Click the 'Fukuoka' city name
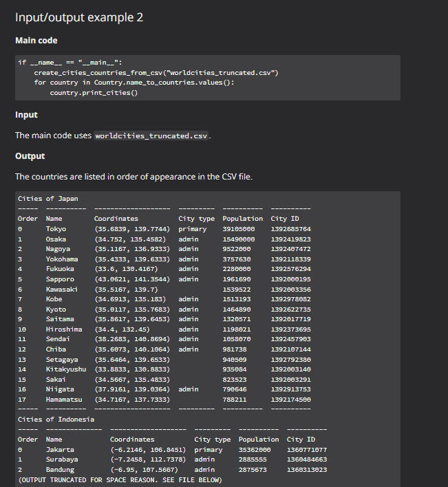Image resolution: width=448 pixels, height=487 pixels. click(60, 269)
